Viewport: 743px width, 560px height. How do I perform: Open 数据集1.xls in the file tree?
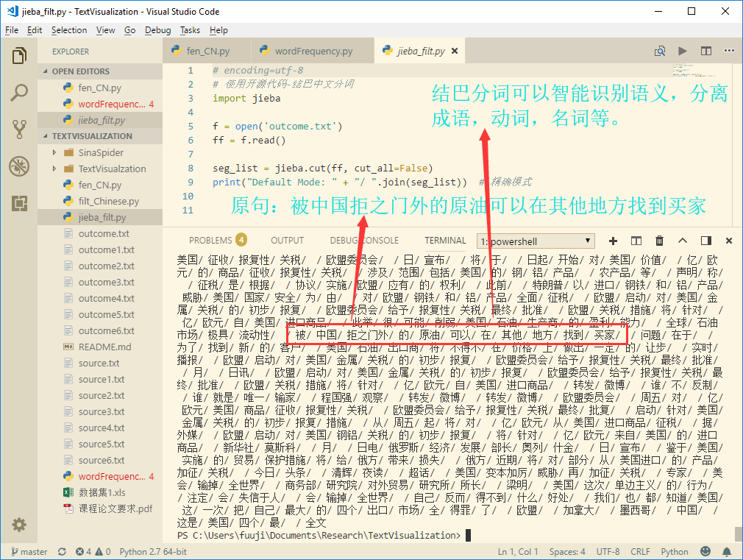click(x=100, y=492)
